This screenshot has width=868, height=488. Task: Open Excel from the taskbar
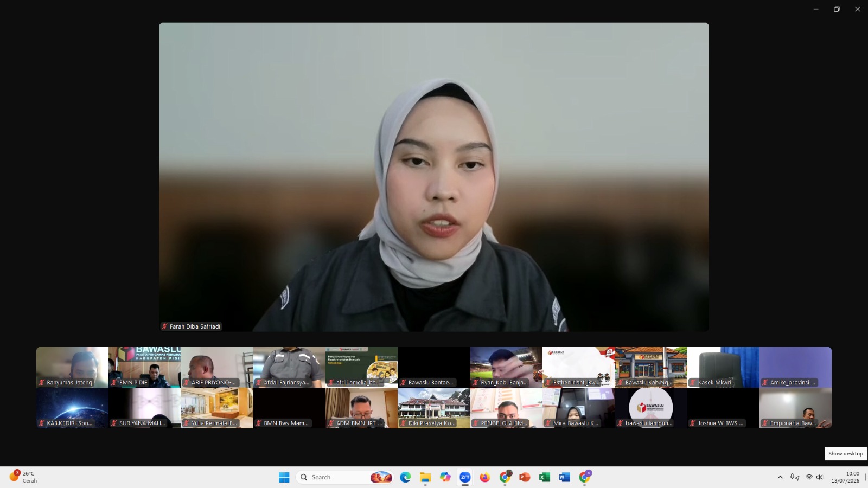(545, 477)
